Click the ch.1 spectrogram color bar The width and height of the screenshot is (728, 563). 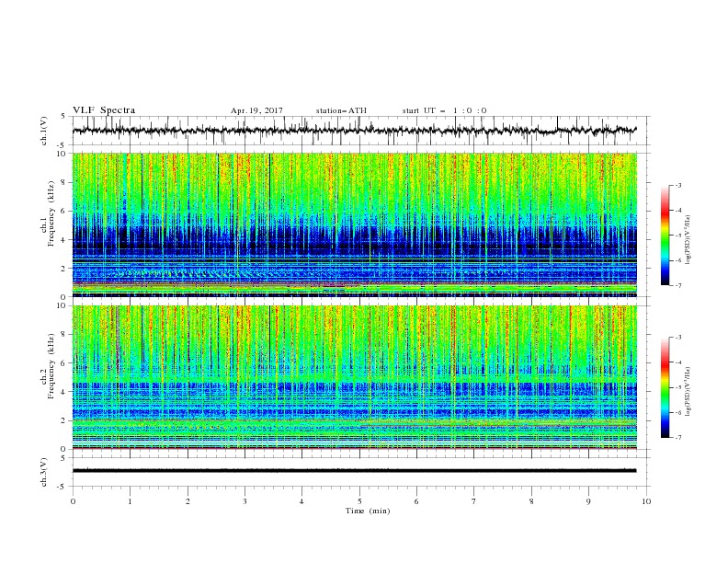pyautogui.click(x=665, y=236)
